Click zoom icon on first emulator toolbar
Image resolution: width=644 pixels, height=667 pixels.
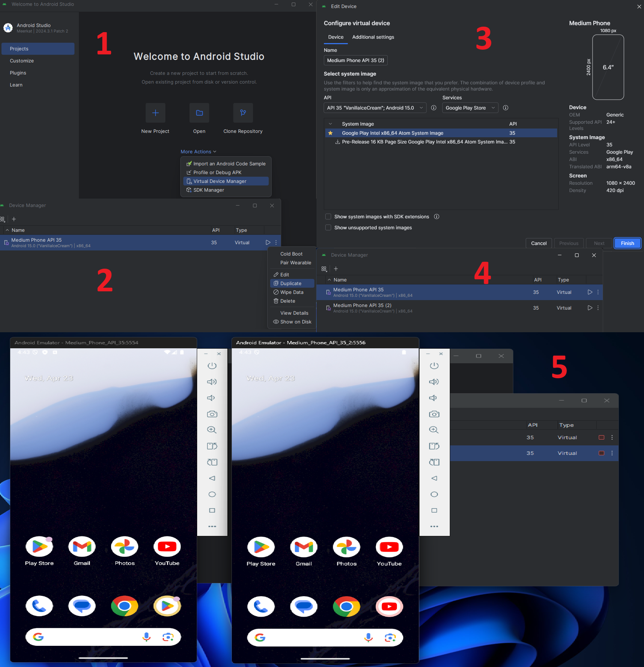[212, 430]
